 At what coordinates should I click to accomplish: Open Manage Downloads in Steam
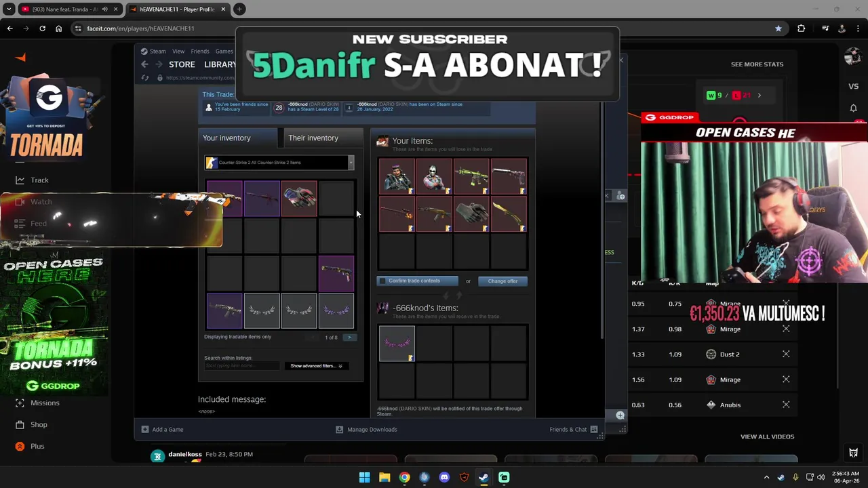click(366, 430)
